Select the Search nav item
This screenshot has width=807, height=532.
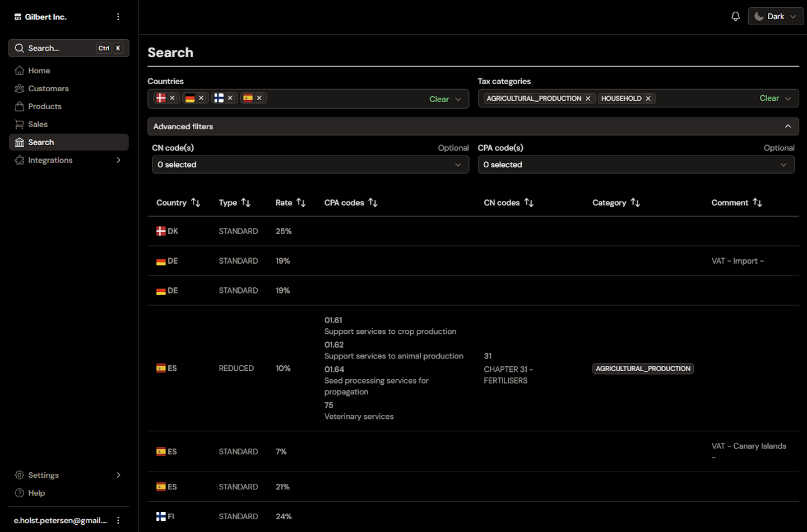(x=69, y=142)
